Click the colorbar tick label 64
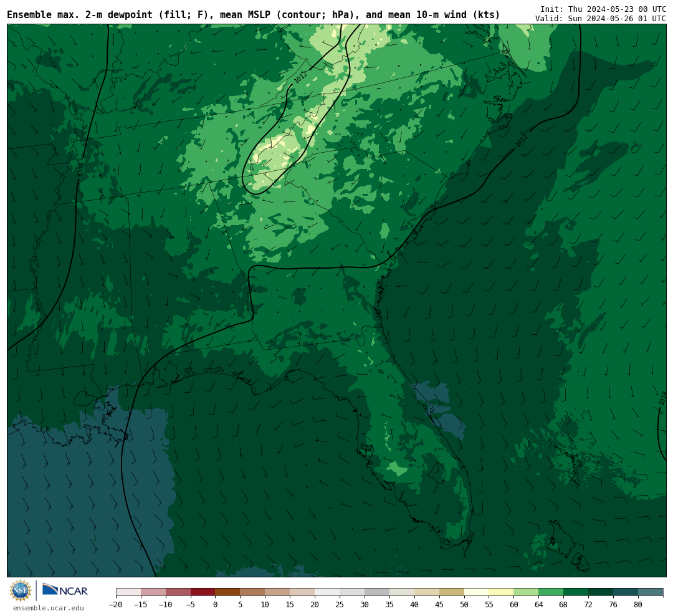The height and width of the screenshot is (616, 673). (x=539, y=605)
